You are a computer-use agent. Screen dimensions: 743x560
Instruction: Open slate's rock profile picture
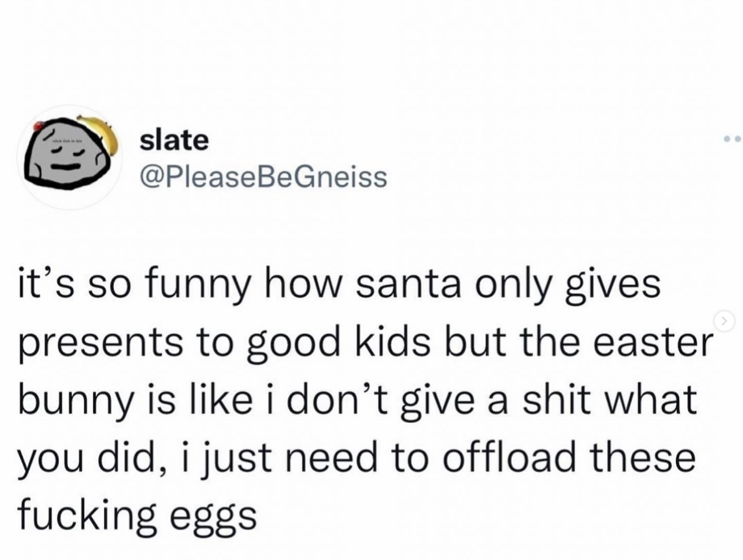(68, 154)
